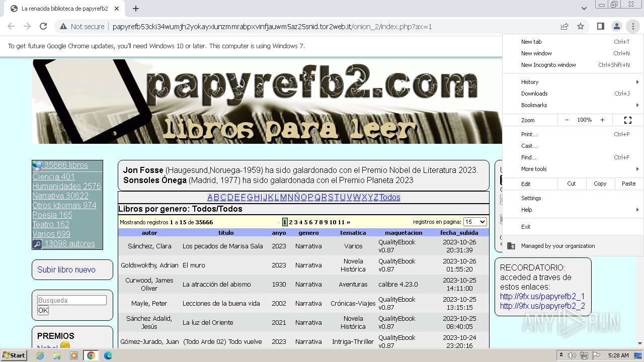Launch Internet Explorer from the taskbar
Image resolution: width=644 pixels, height=362 pixels.
point(40,355)
